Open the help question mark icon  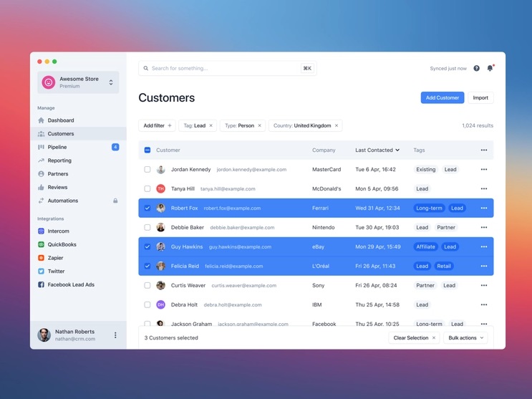(x=476, y=68)
